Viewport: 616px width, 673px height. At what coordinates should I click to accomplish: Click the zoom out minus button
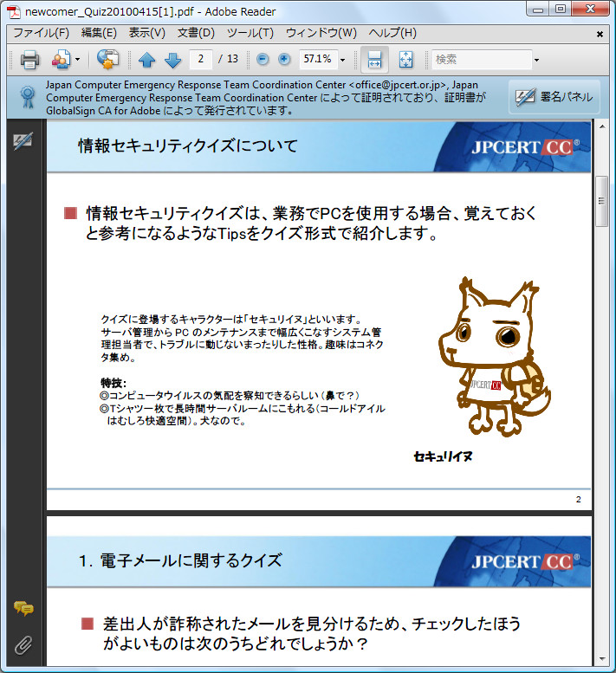(263, 59)
